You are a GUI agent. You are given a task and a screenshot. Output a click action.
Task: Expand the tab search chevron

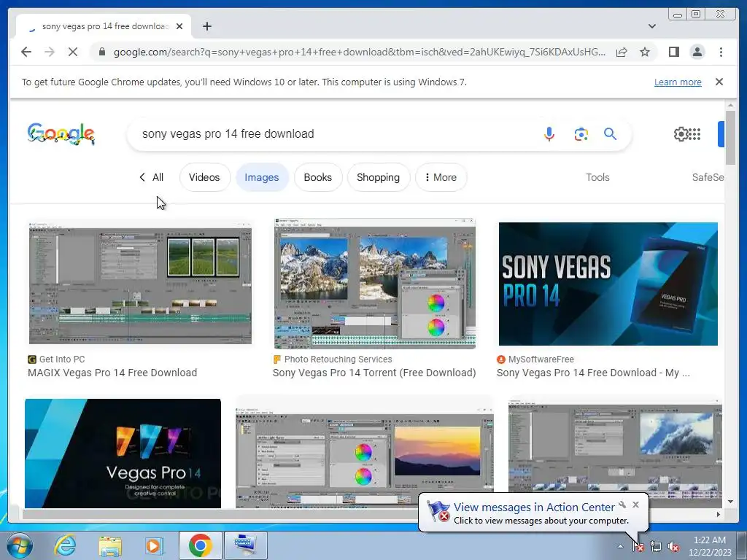click(651, 26)
